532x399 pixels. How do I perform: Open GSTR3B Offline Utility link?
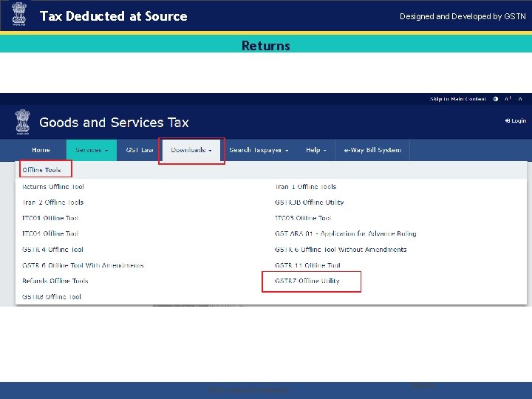[310, 202]
